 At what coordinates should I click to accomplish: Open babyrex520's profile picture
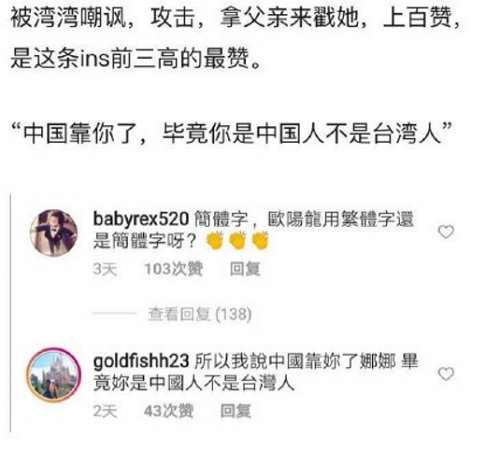tap(54, 233)
